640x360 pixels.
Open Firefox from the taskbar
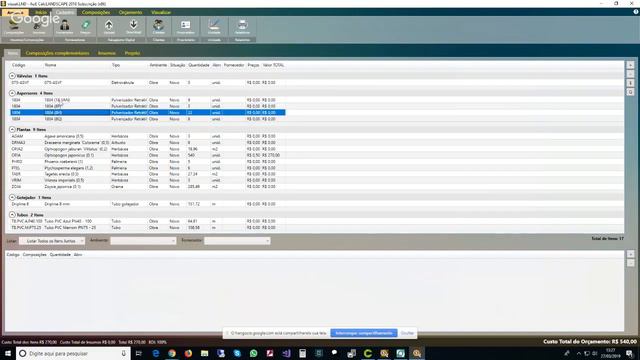(188, 353)
